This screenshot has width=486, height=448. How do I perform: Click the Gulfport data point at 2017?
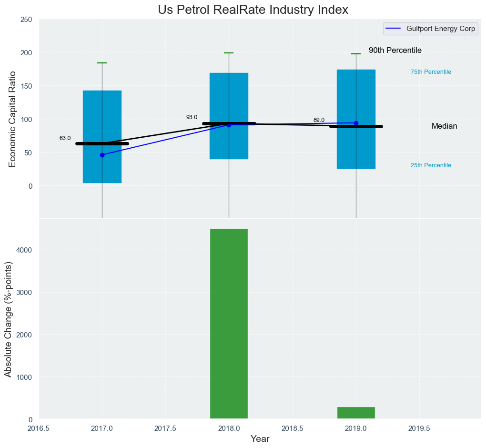click(102, 155)
